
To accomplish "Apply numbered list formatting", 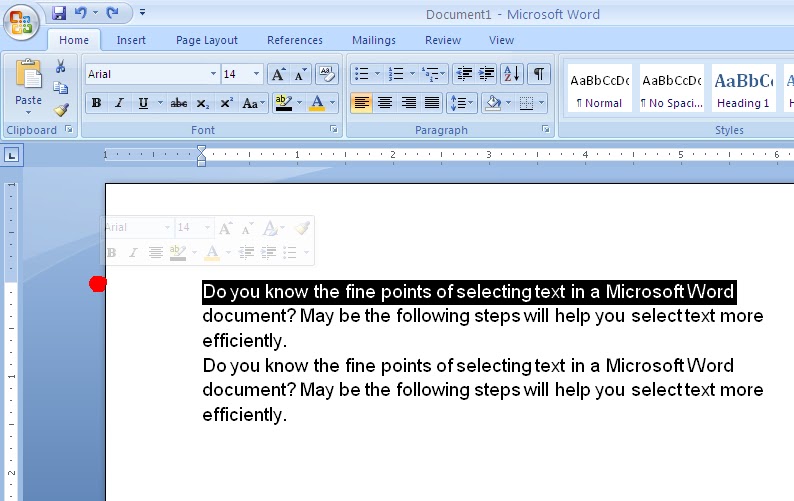I will [396, 74].
